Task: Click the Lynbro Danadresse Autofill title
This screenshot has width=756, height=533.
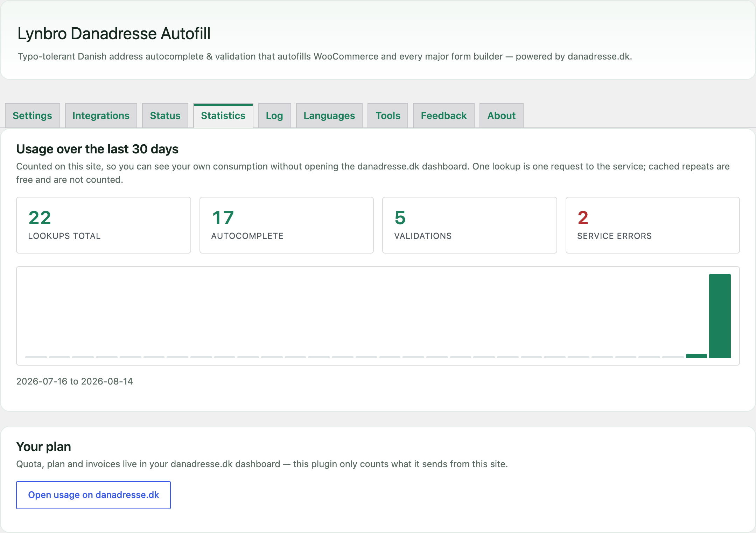Action: coord(114,34)
